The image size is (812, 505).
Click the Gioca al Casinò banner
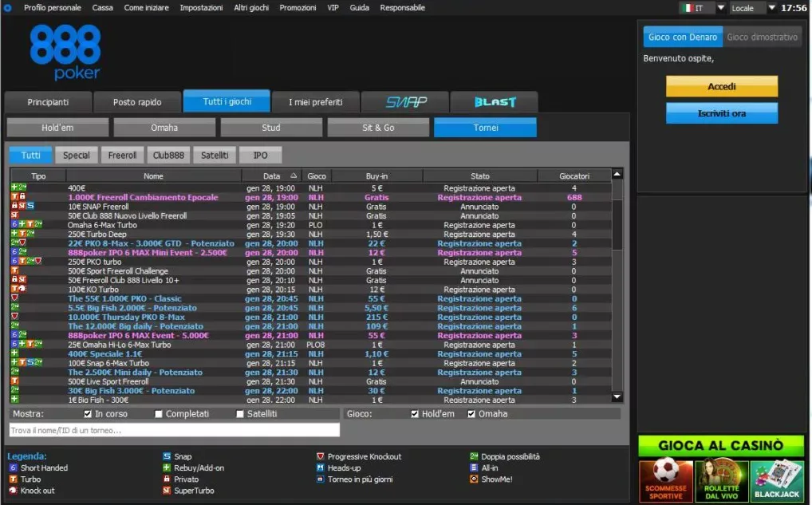pos(721,445)
